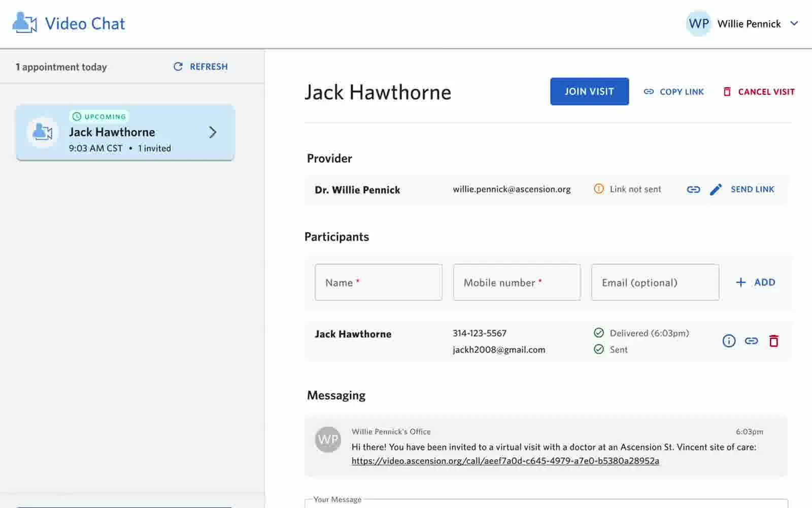This screenshot has width=812, height=508.
Task: Send link to Dr. Willie Pennick
Action: pos(753,189)
